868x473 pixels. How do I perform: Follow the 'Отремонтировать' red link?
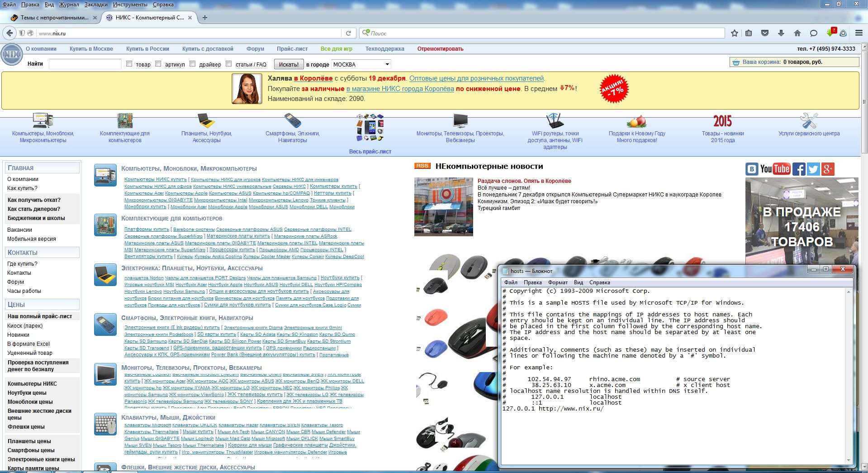coord(440,49)
